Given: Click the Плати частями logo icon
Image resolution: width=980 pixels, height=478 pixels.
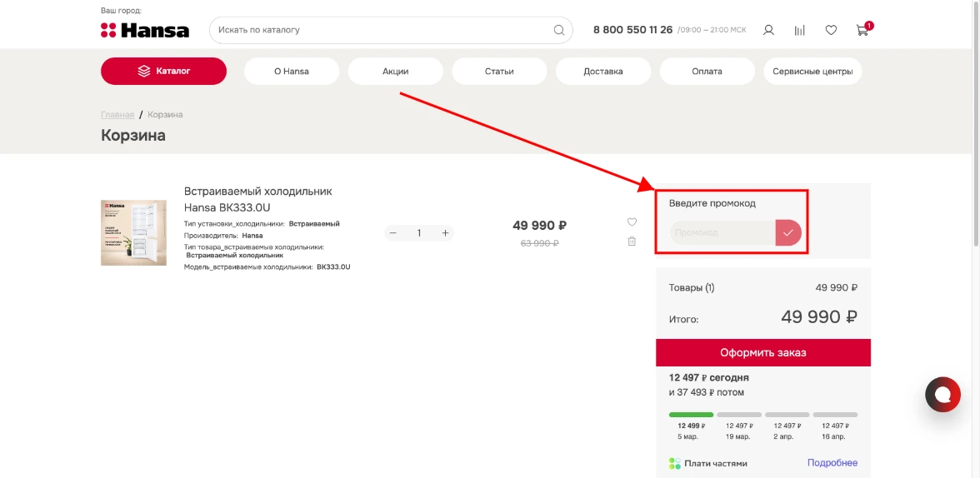Looking at the screenshot, I should (674, 464).
